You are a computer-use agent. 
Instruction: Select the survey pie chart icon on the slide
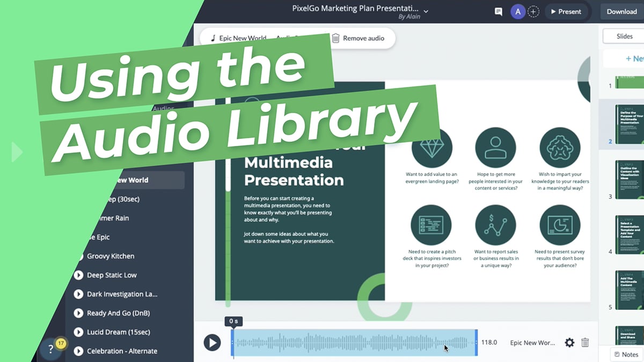[560, 225]
